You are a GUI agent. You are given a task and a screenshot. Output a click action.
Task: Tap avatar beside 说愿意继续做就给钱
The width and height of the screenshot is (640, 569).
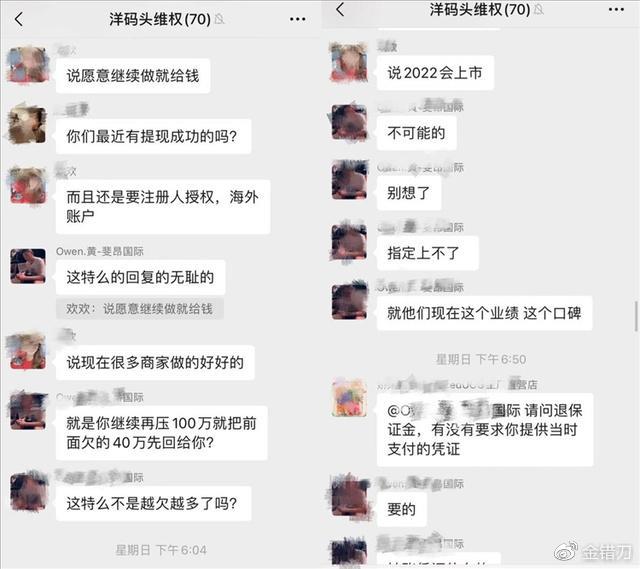coord(28,65)
